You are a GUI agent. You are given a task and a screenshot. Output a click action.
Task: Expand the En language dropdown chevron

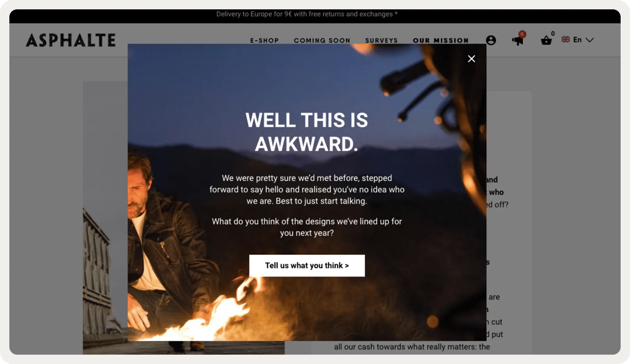pos(590,40)
